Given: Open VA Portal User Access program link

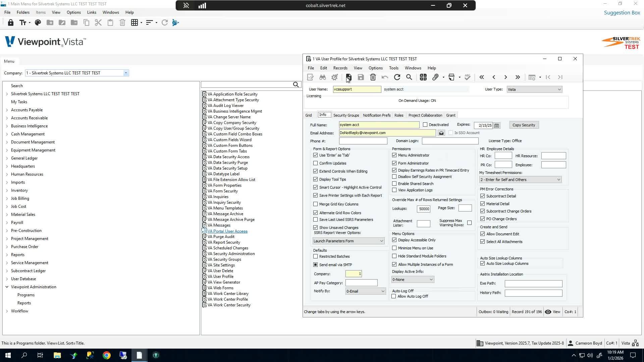Looking at the screenshot, I should click(227, 231).
